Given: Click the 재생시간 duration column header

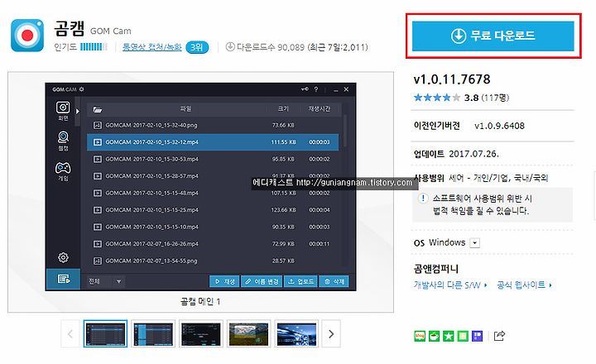Looking at the screenshot, I should [x=320, y=109].
